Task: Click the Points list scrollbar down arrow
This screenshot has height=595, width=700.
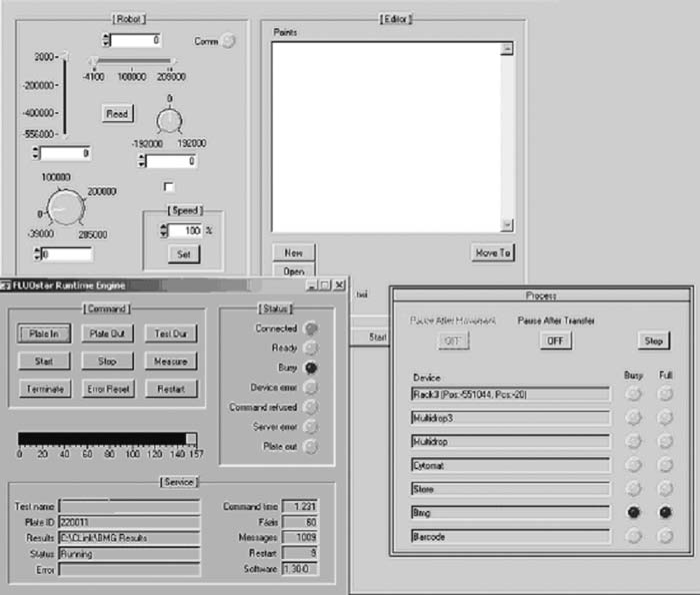Action: coord(506,224)
